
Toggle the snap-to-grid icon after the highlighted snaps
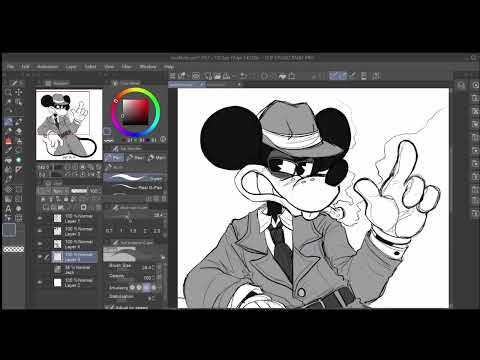[x=353, y=76]
